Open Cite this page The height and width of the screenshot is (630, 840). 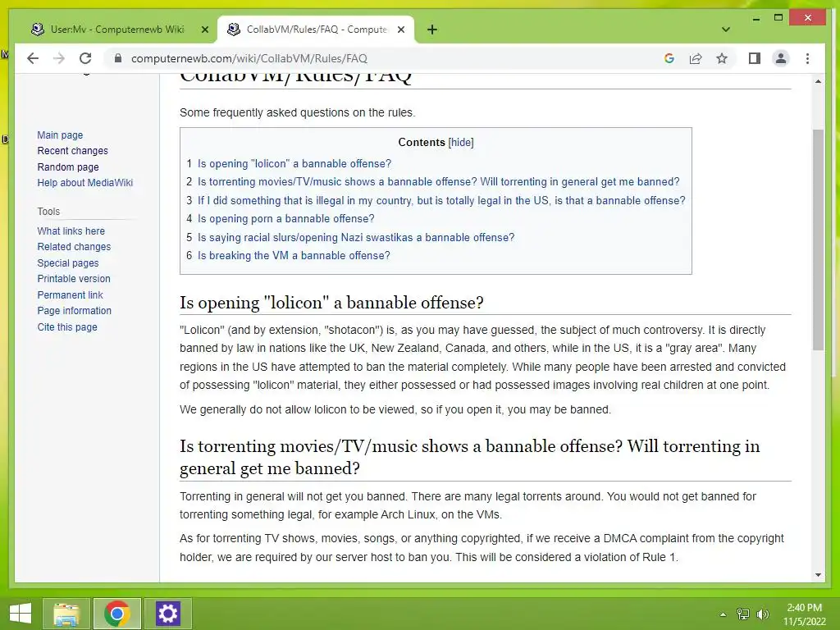point(67,326)
